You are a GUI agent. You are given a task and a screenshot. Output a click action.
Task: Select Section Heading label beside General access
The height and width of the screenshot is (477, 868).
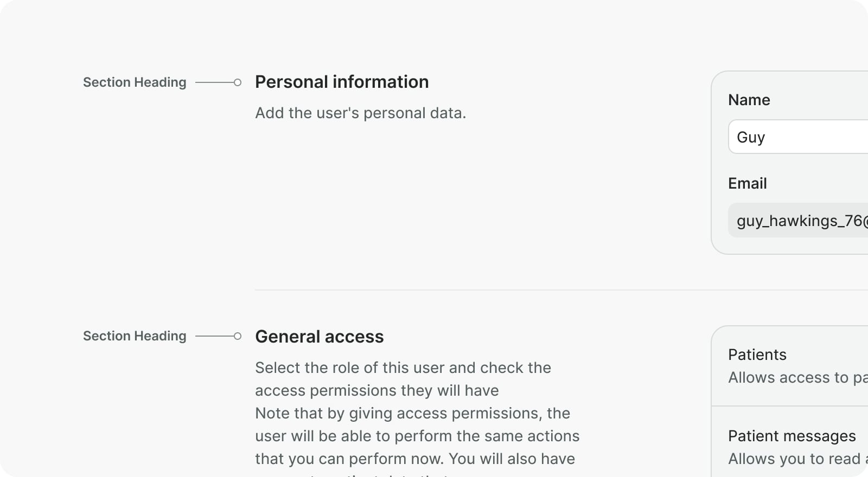[135, 336]
